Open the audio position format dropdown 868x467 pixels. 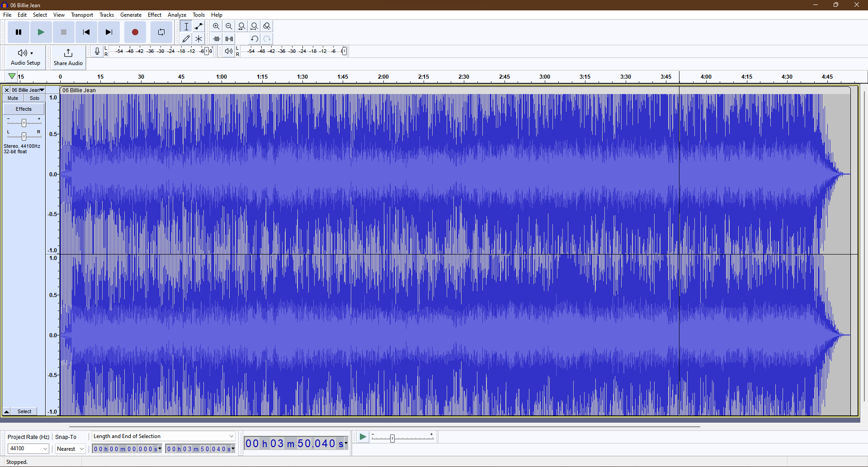coord(346,443)
